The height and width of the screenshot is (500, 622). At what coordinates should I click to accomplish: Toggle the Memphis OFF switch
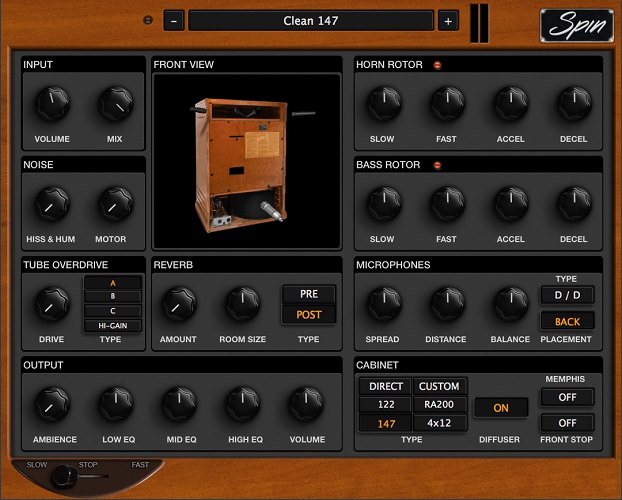[567, 397]
